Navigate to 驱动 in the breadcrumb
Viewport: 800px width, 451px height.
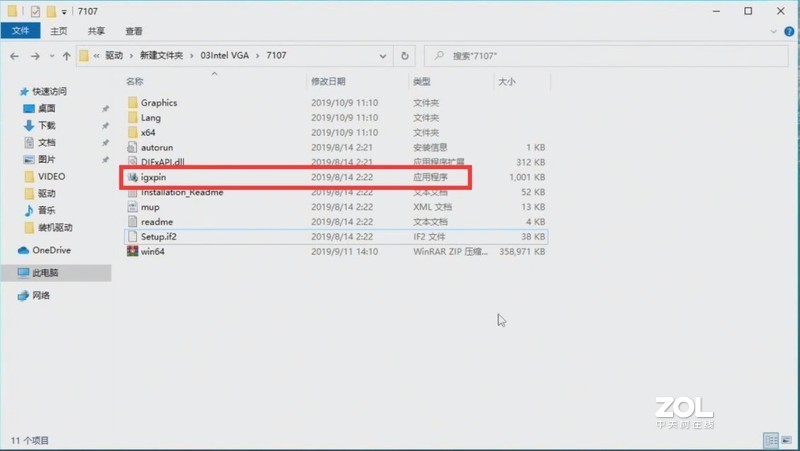(114, 55)
